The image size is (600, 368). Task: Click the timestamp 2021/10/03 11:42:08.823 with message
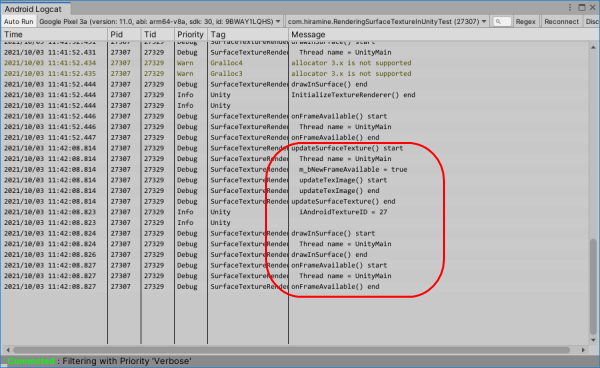click(50, 212)
